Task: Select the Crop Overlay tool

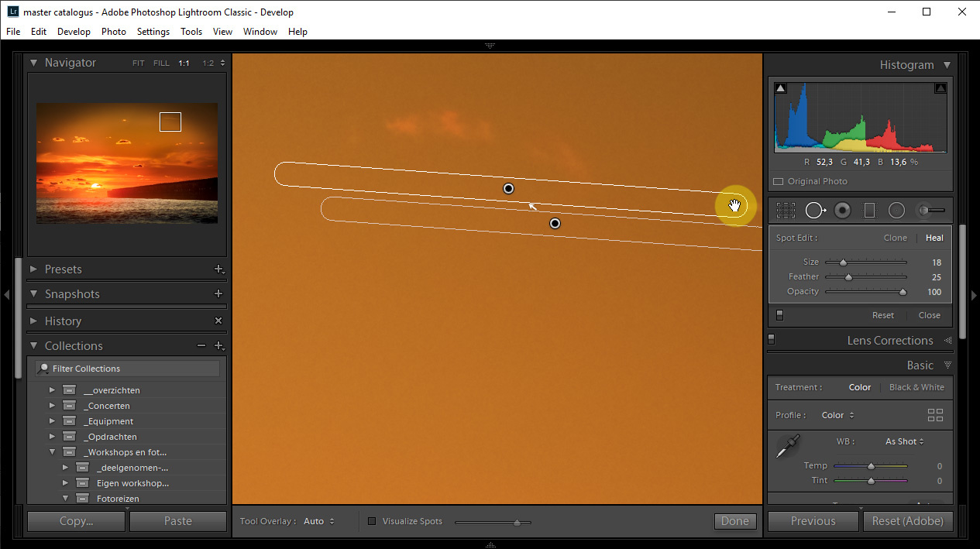Action: (x=786, y=210)
